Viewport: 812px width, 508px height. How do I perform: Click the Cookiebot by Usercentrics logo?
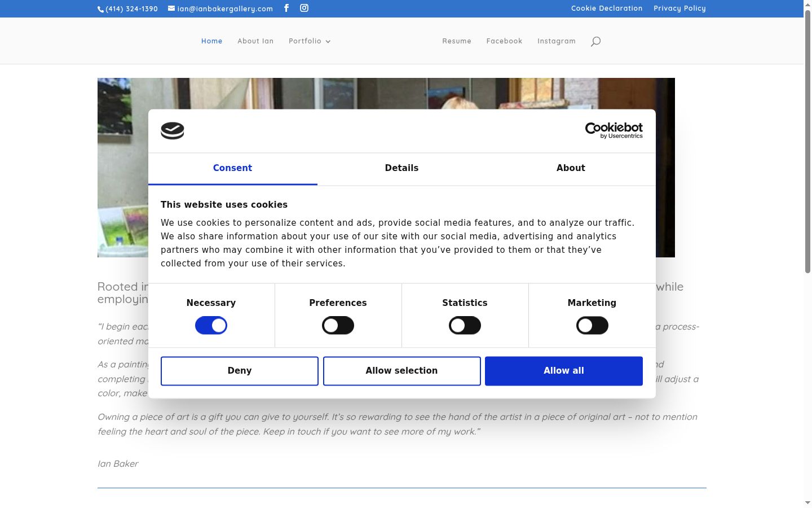[614, 130]
